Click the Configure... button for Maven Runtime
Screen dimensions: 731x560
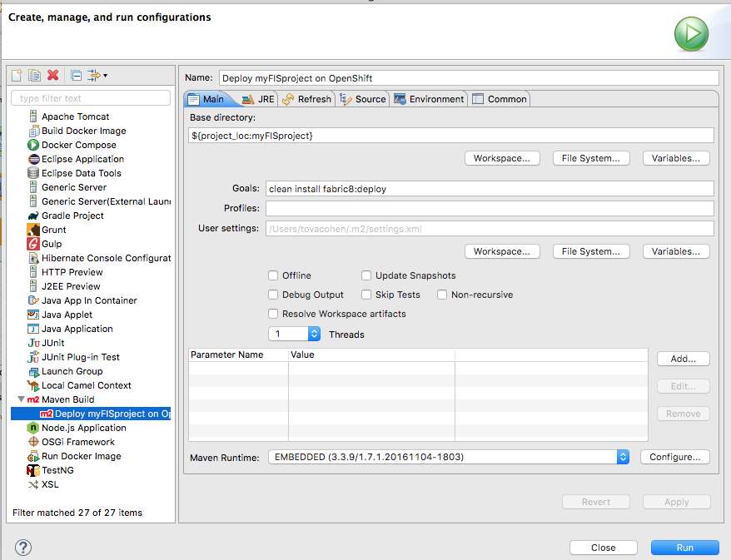(x=674, y=457)
